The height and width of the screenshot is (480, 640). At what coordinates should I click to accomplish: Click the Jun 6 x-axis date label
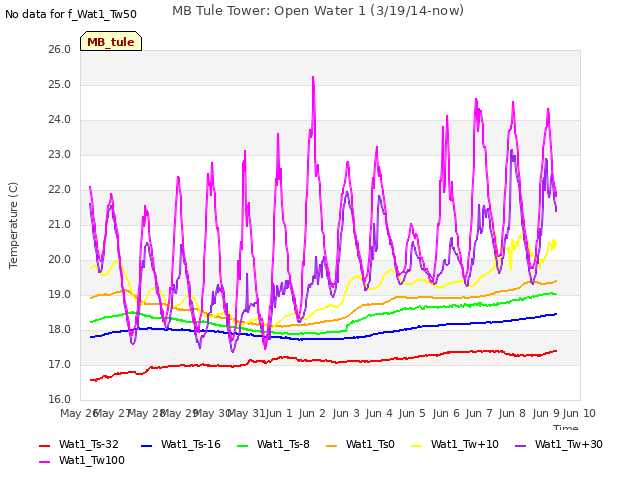point(446,413)
